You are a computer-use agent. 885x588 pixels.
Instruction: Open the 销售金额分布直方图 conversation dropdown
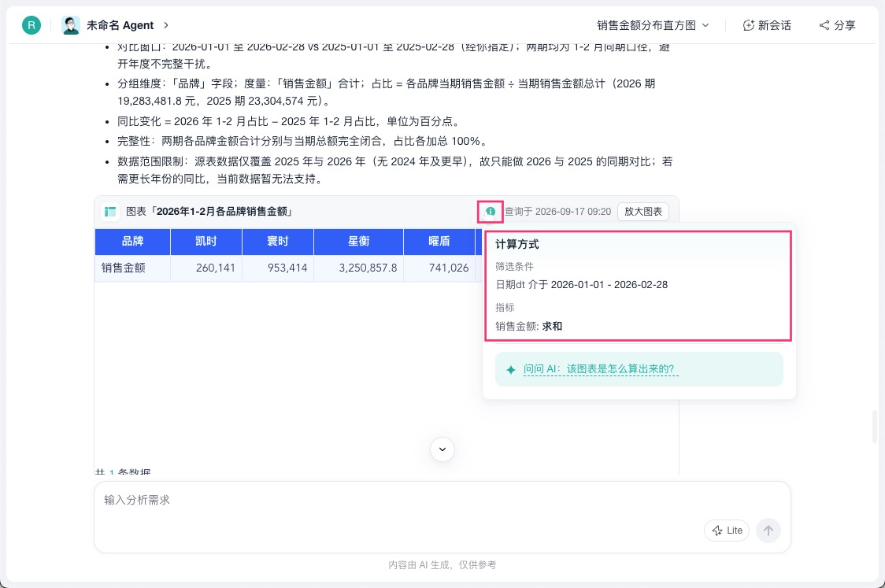coord(653,25)
